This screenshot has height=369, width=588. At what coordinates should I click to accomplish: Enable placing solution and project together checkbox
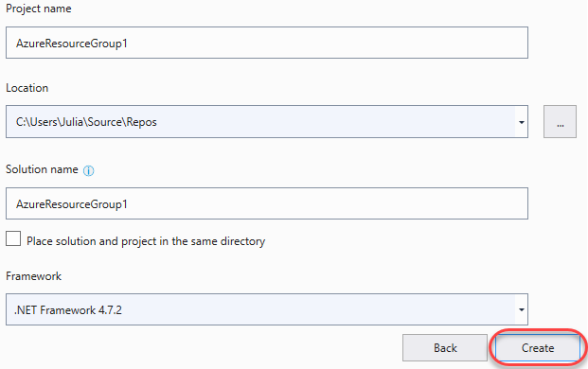13,238
